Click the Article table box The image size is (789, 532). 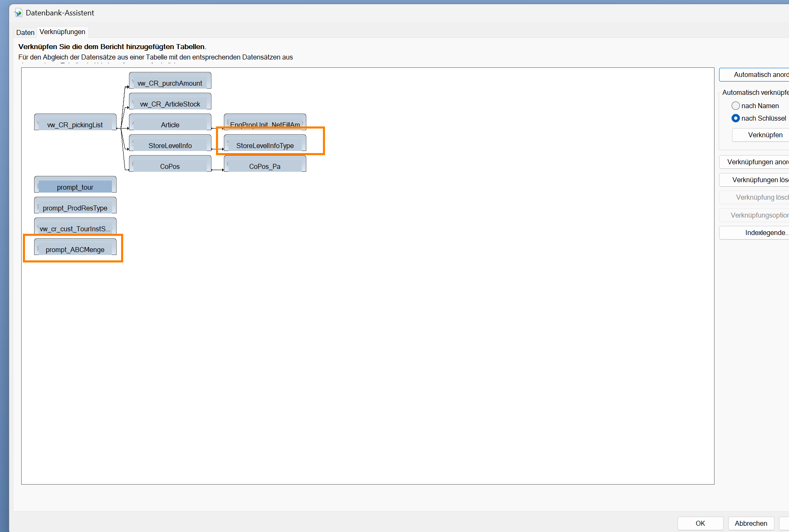coord(170,124)
